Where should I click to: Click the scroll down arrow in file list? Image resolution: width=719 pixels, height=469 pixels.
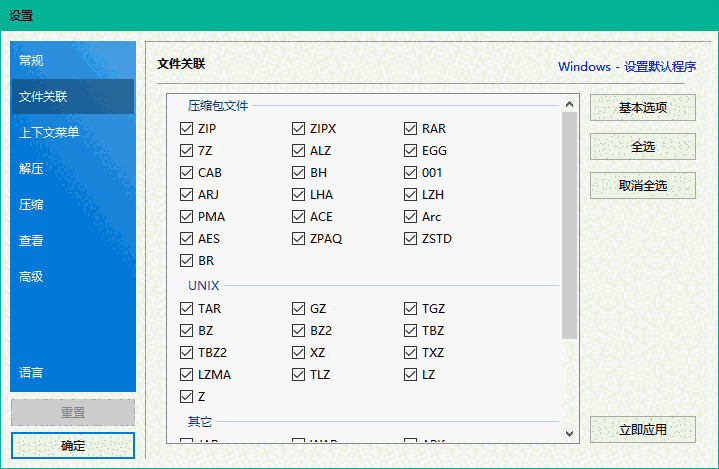click(x=569, y=434)
